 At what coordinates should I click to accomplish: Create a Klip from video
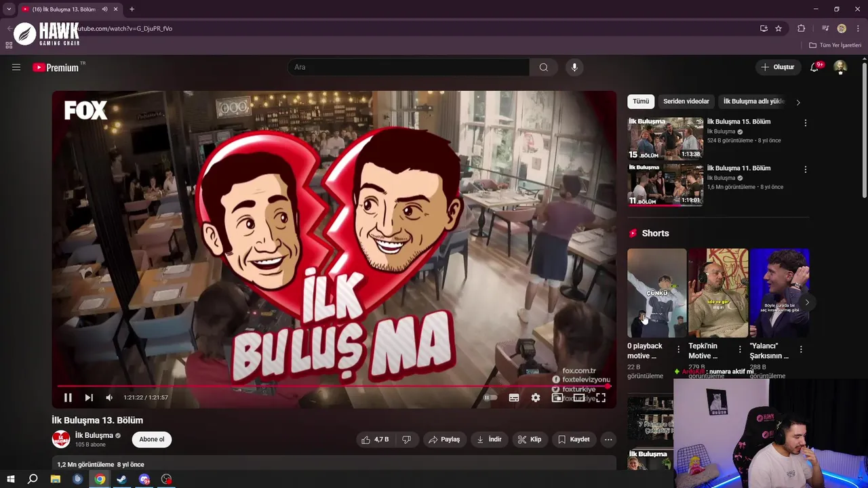tap(529, 439)
